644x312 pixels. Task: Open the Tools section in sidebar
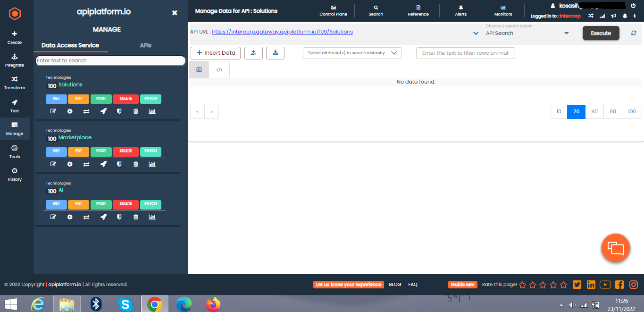coord(15,152)
